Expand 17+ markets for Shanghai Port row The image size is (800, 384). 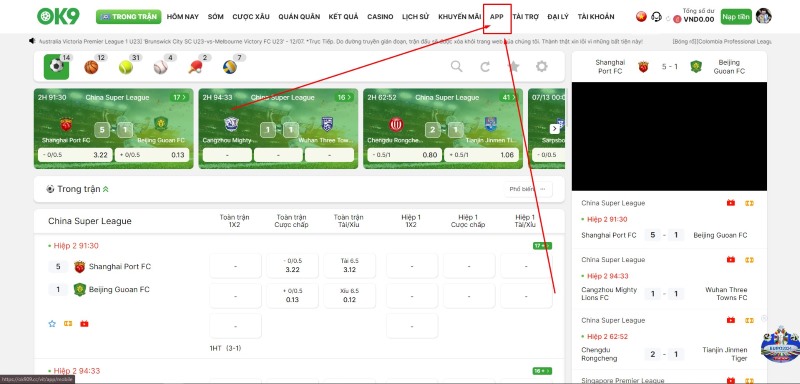pyautogui.click(x=542, y=246)
